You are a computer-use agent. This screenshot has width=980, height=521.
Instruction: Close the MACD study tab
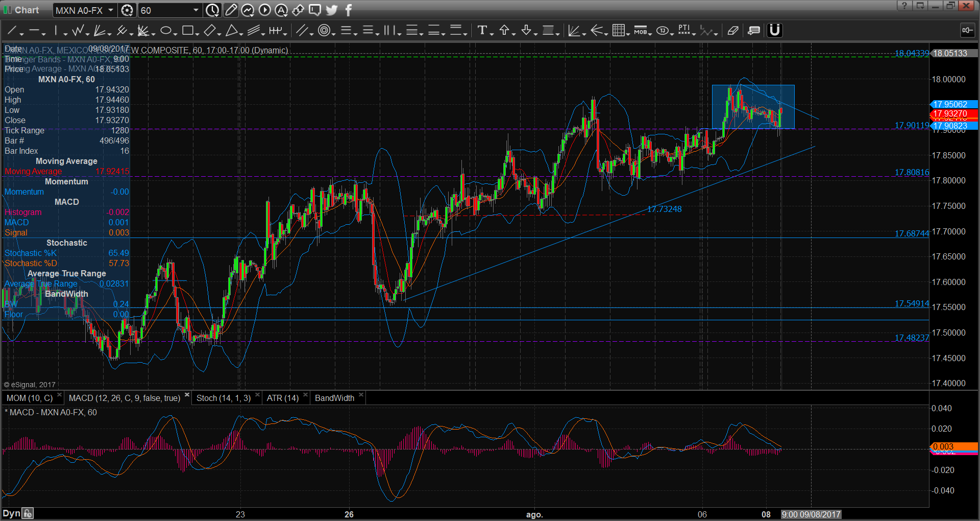coord(187,395)
